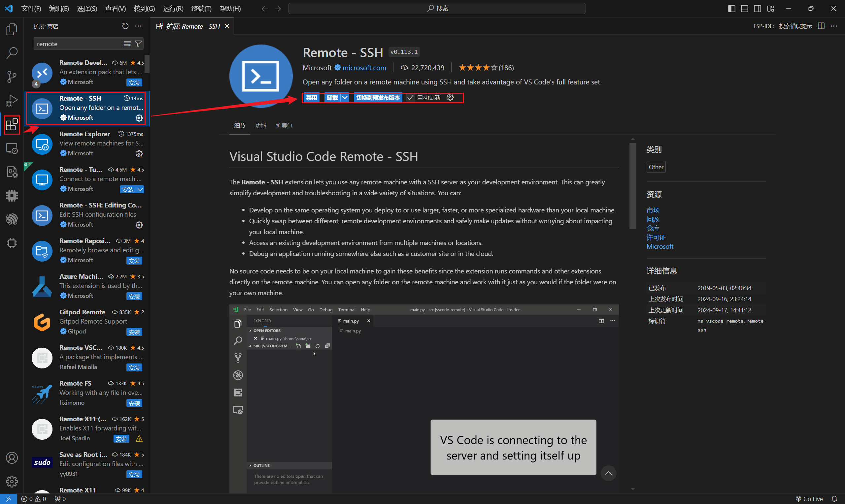Open notifications bell in status bar
Viewport: 845px width, 504px height.
tap(834, 499)
